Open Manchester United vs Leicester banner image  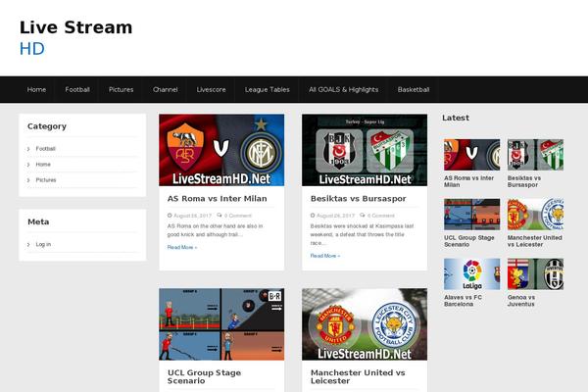(x=365, y=324)
